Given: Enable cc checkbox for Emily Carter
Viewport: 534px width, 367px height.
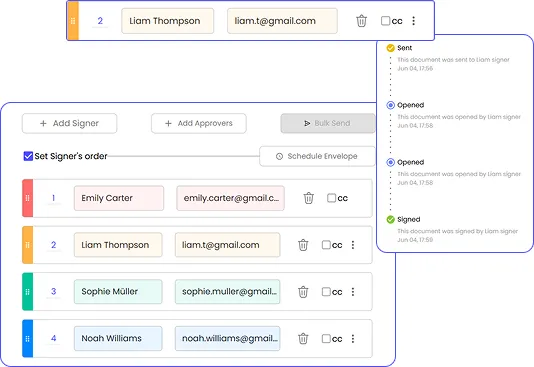Looking at the screenshot, I should (331, 198).
